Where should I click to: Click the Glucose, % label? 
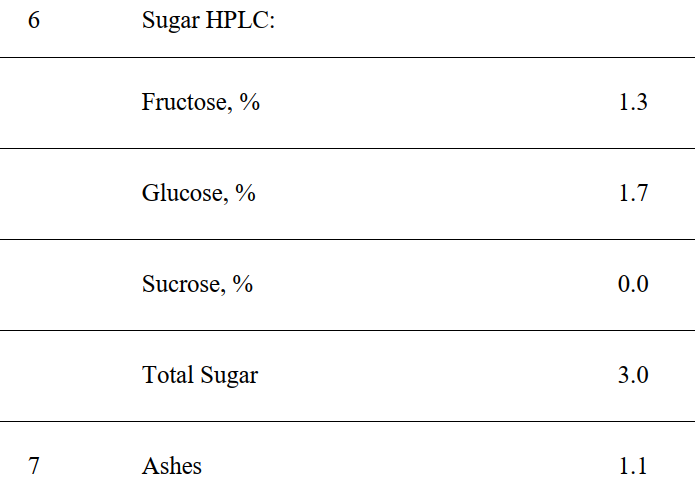coord(199,193)
